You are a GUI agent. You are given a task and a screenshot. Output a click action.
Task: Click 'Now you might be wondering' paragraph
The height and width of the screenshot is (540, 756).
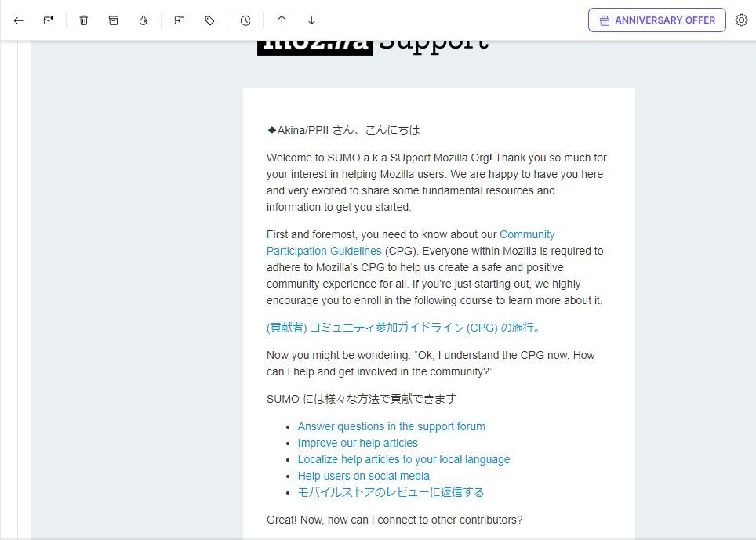(x=431, y=363)
